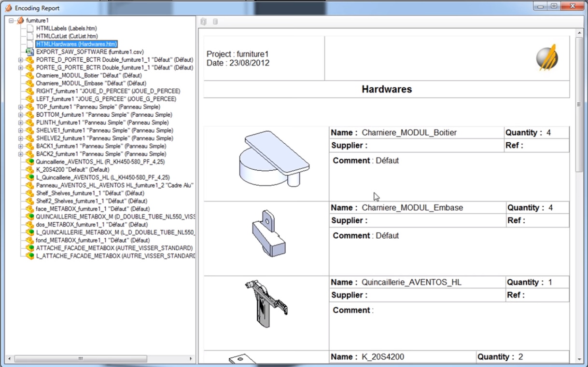Viewport: 588px width, 367px height.
Task: Click the tree panel horizontal scrollbar thumb
Action: coord(81,359)
